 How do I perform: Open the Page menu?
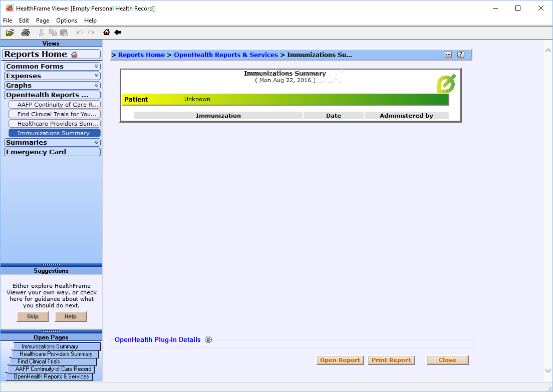click(x=43, y=21)
